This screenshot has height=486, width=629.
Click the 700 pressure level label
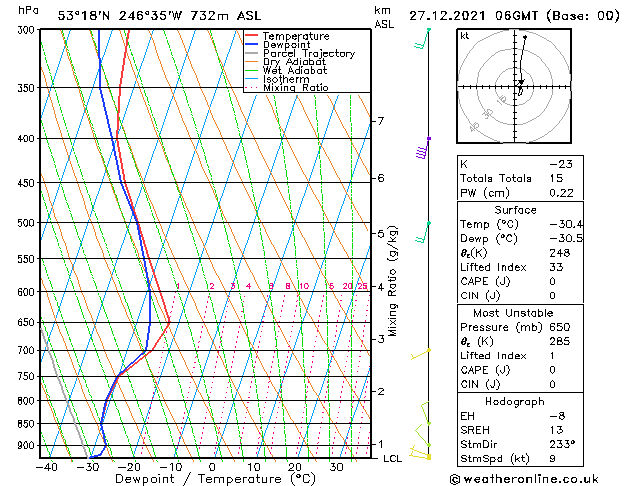pyautogui.click(x=28, y=351)
